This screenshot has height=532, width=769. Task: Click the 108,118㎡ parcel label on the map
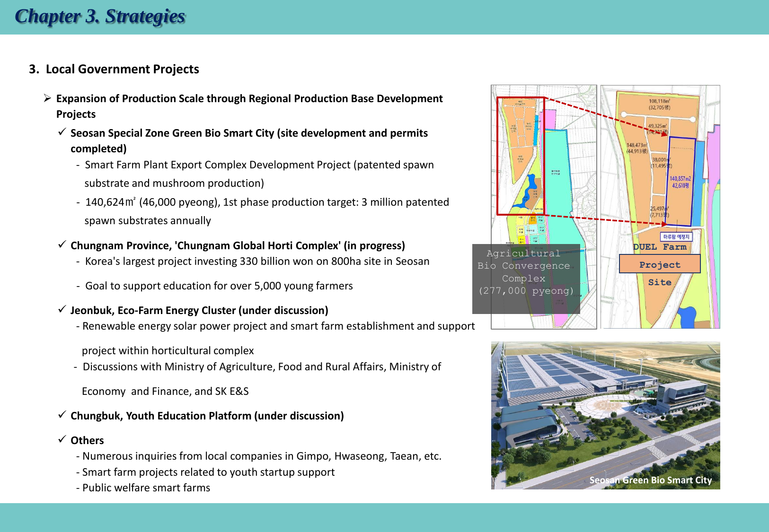pyautogui.click(x=659, y=104)
